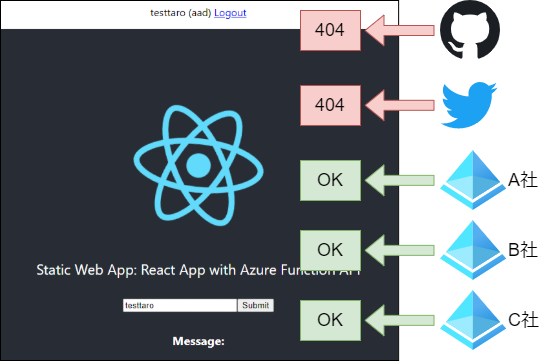The width and height of the screenshot is (547, 362).
Task: Click the A社 label
Action: point(523,180)
